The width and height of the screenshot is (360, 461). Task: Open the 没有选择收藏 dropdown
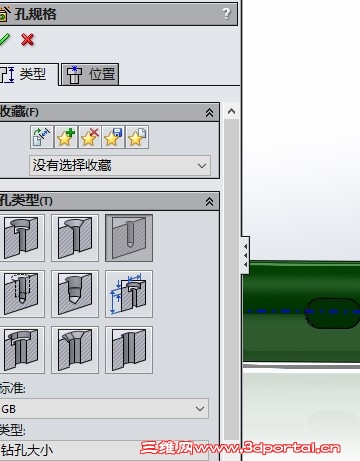[x=120, y=165]
